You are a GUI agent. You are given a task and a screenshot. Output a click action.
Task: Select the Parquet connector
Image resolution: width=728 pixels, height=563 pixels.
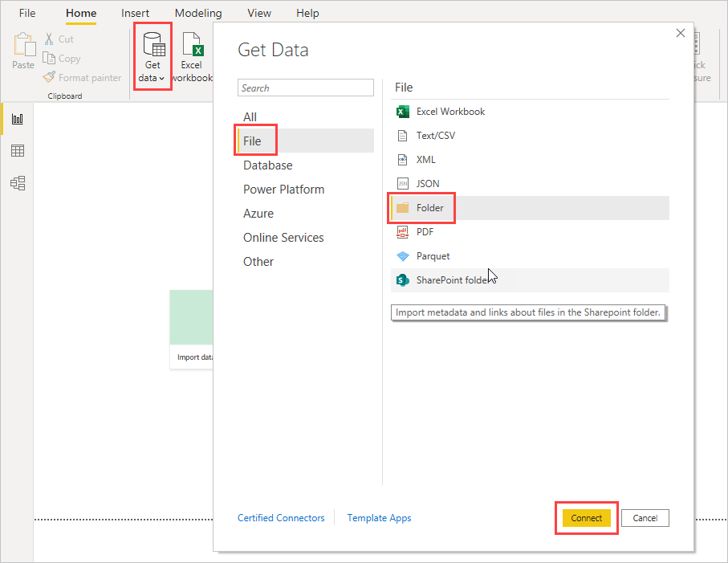[433, 256]
